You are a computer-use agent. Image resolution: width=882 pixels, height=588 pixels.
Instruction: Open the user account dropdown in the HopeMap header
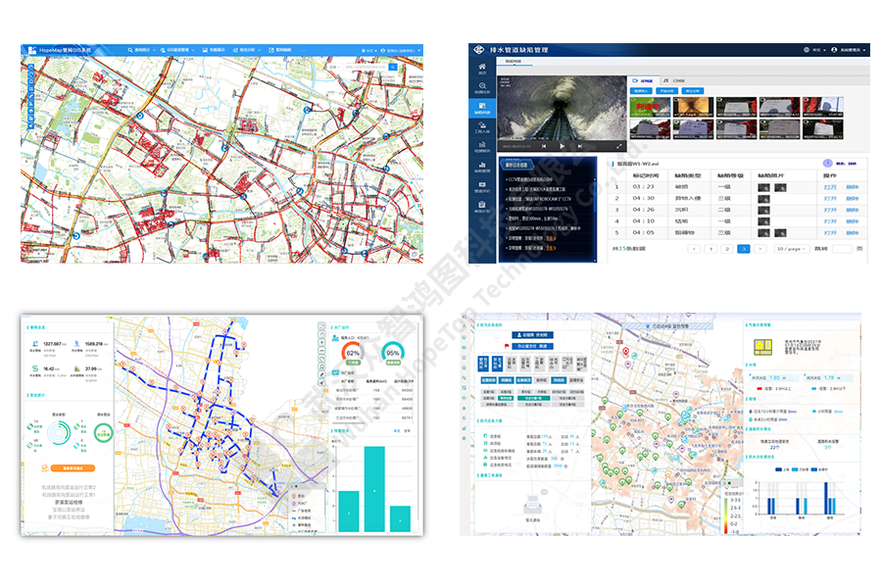coord(401,51)
